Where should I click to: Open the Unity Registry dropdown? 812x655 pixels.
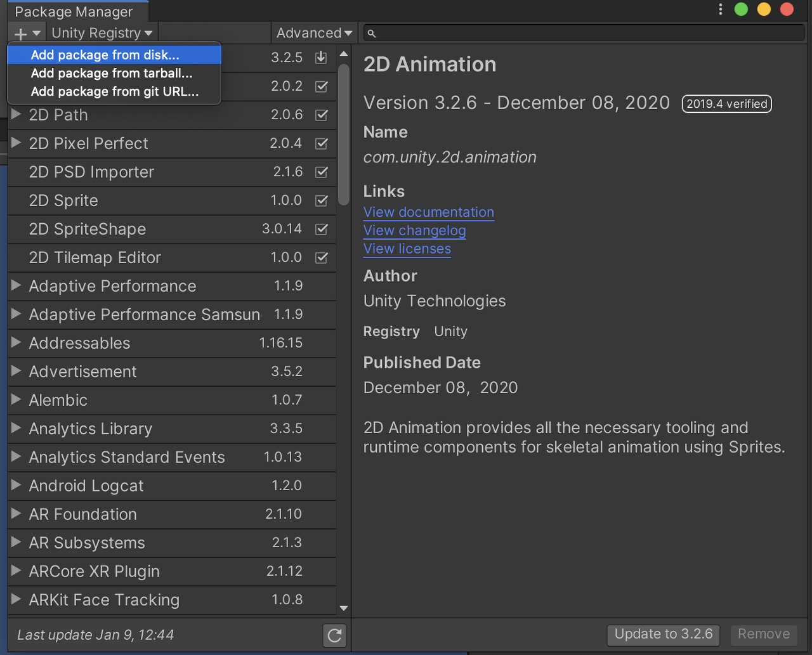[102, 33]
